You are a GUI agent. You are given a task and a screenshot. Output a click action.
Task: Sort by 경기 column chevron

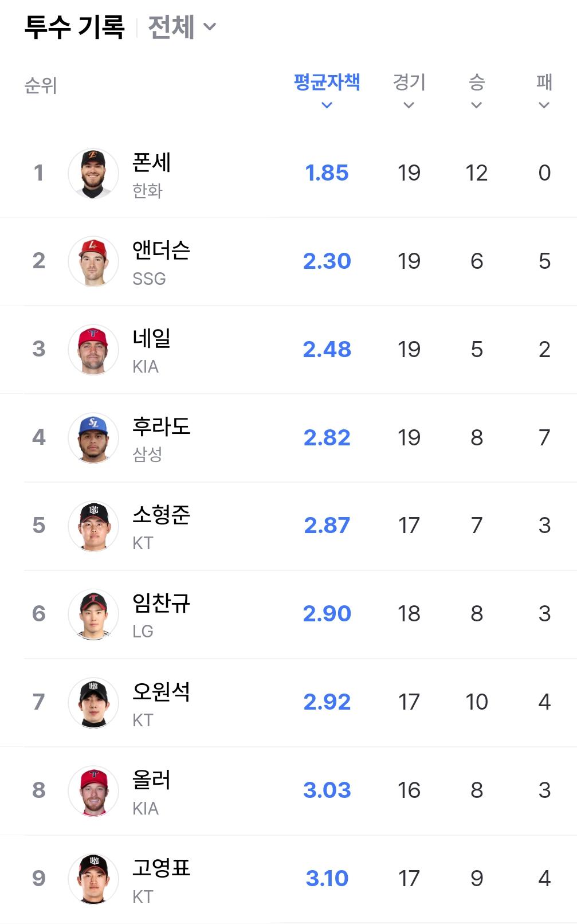[x=409, y=105]
